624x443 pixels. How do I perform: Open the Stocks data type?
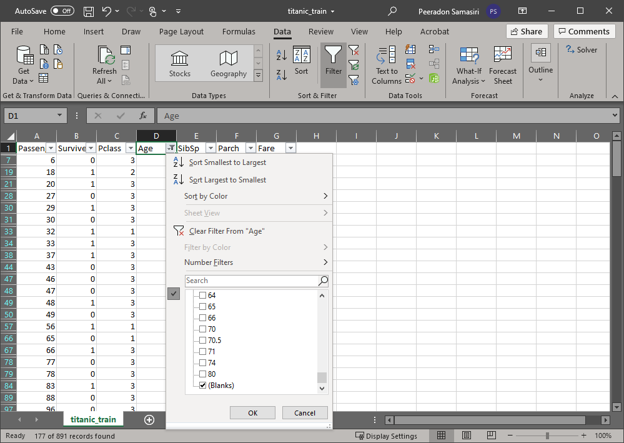(x=180, y=64)
